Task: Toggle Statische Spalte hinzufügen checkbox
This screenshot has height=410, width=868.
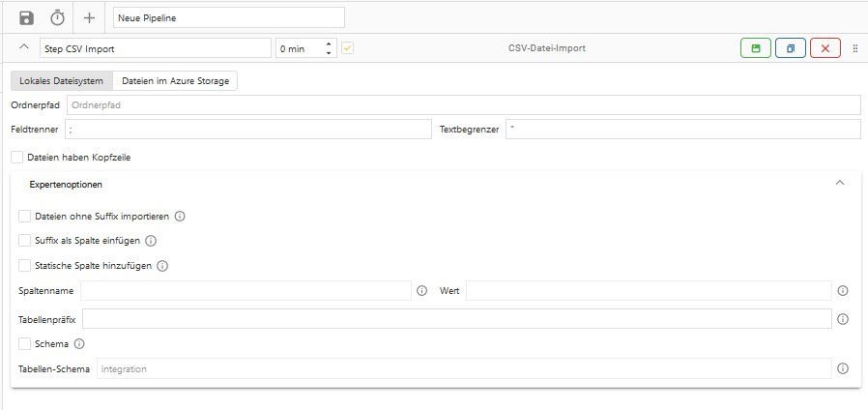Action: point(25,265)
